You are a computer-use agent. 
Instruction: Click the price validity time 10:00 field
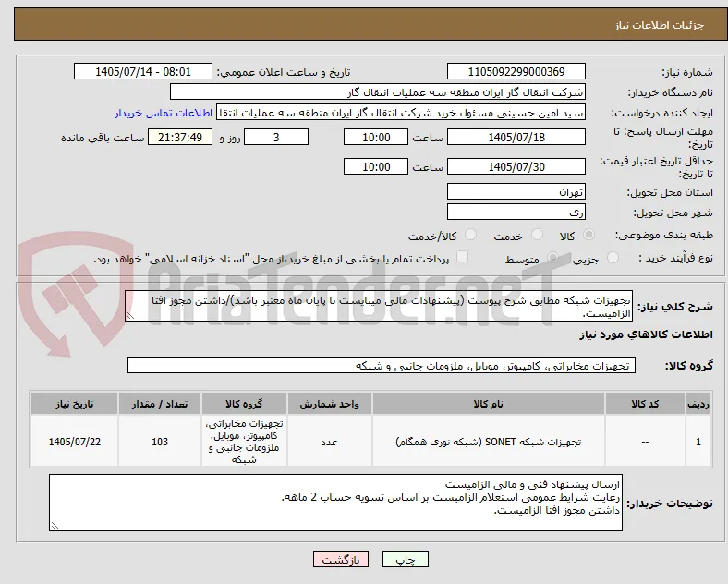(x=376, y=166)
